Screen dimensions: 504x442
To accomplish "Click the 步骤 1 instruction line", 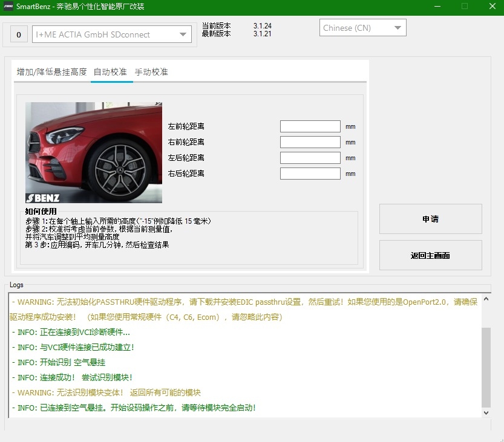I will (119, 221).
